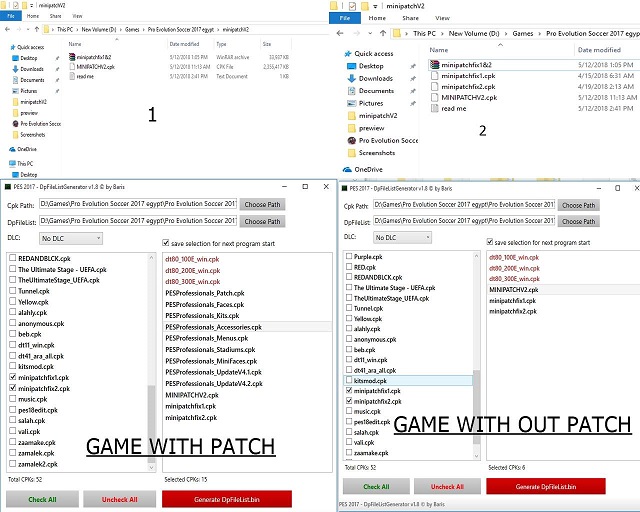
Task: Select read me file in left Explorer window
Action: click(x=85, y=76)
